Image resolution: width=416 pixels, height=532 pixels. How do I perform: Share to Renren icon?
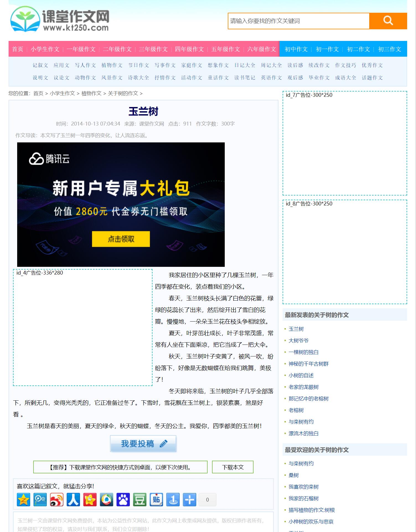point(73,500)
